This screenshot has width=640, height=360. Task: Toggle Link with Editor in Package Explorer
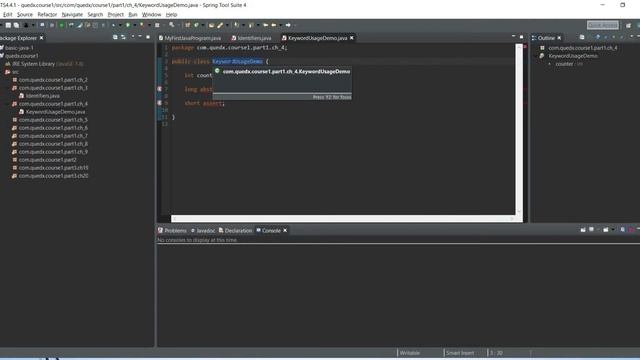tap(123, 38)
